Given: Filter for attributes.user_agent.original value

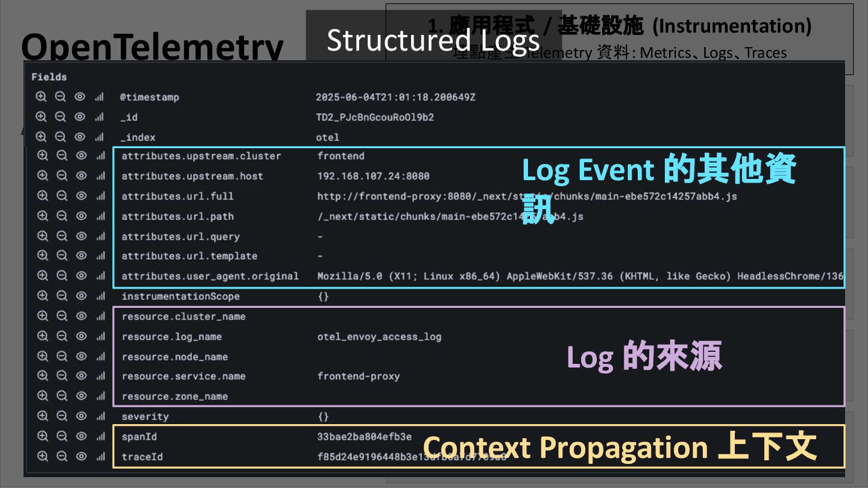Looking at the screenshot, I should point(42,275).
